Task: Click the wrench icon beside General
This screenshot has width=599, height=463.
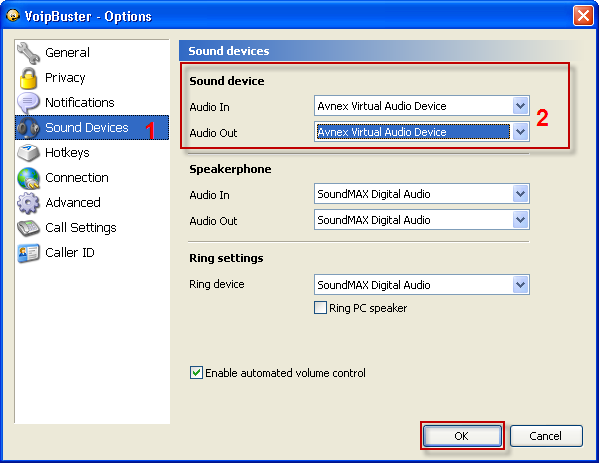Action: click(28, 53)
